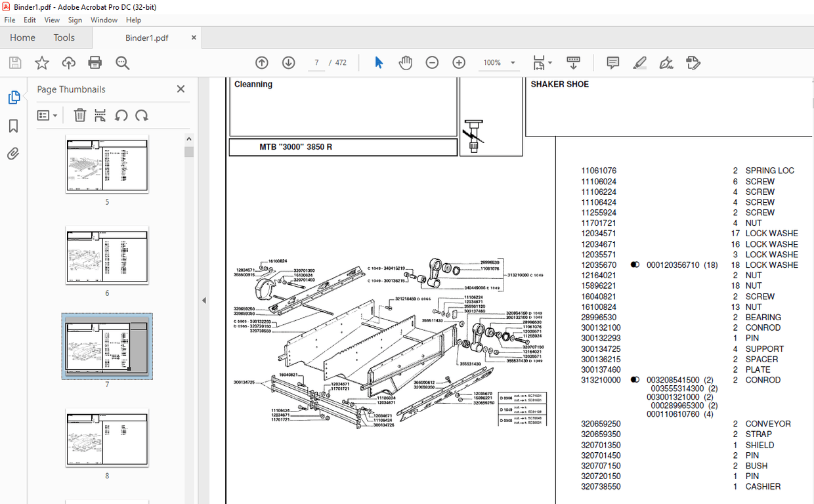Open the Find text magnifier tool
The image size is (814, 504).
pos(122,62)
